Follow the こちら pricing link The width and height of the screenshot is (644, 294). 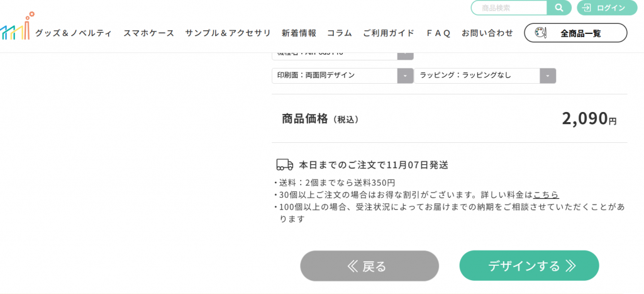click(546, 195)
